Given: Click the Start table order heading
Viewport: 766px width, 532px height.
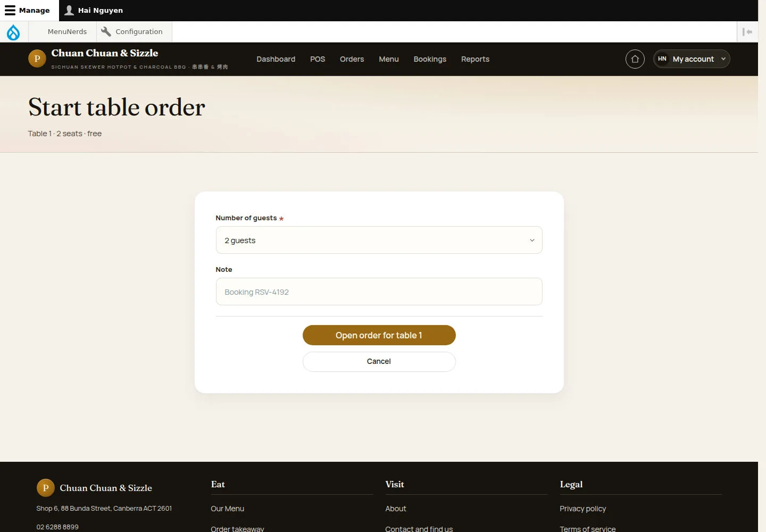Looking at the screenshot, I should tap(116, 107).
